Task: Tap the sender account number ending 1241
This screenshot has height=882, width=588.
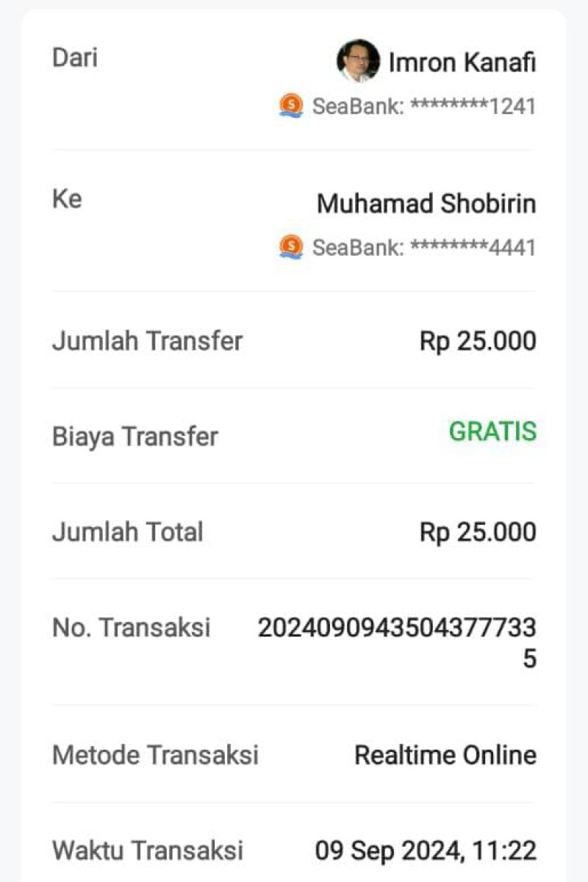Action: click(424, 107)
